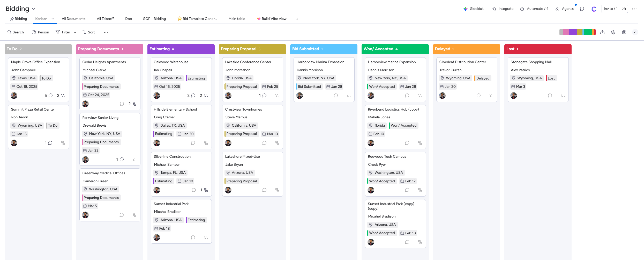The width and height of the screenshot is (644, 260).
Task: Open Sidekick AI assistant
Action: click(x=473, y=9)
